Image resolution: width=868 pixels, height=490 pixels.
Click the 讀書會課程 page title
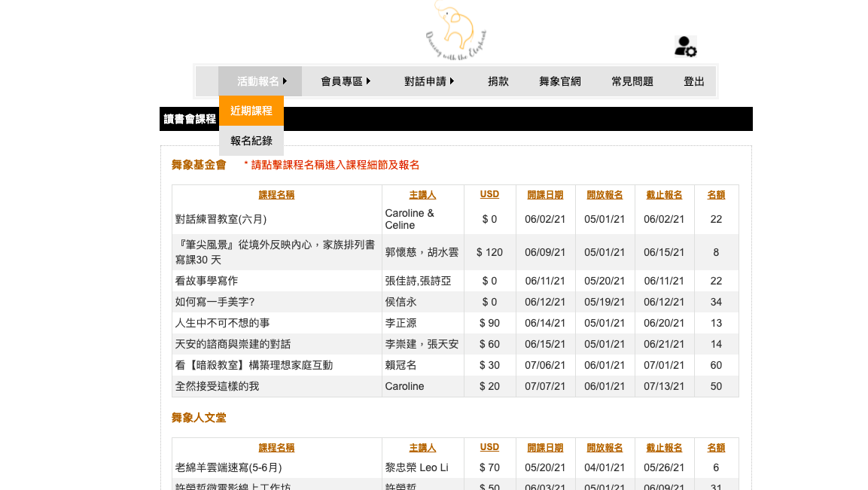(190, 119)
